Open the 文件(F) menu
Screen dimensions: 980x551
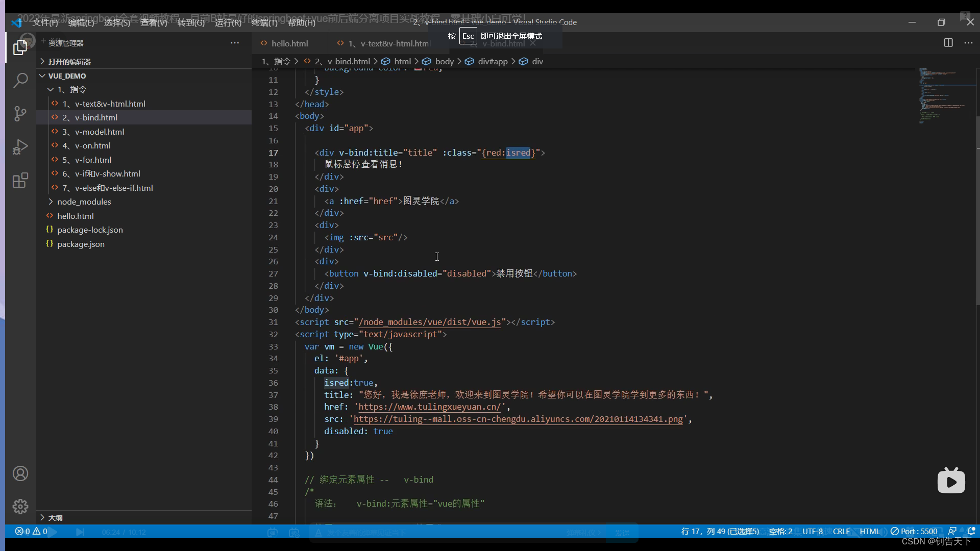pos(45,22)
